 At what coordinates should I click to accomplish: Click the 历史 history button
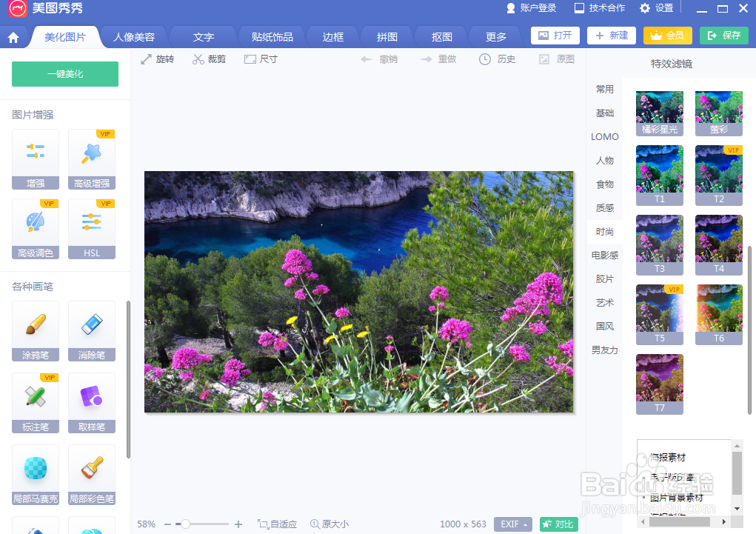499,59
